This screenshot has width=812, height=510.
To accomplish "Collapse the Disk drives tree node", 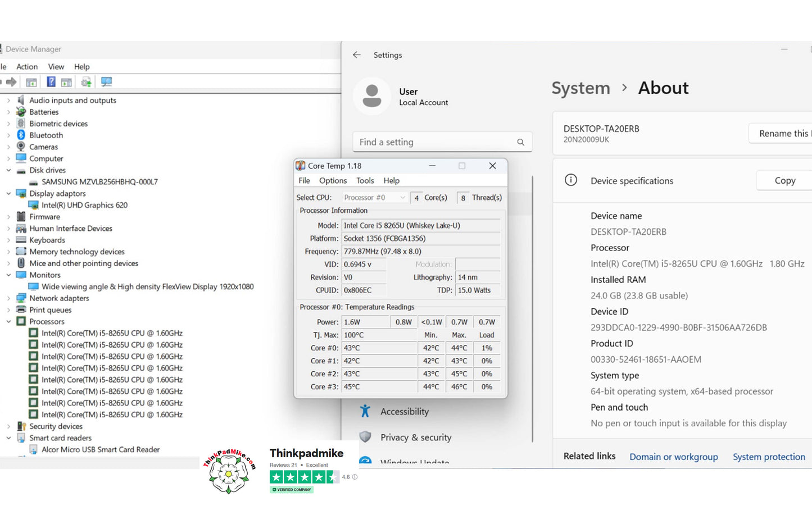I will [x=8, y=170].
